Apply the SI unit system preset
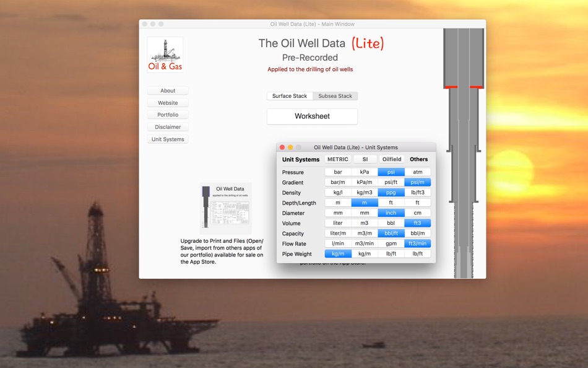The image size is (588, 368). 365,159
